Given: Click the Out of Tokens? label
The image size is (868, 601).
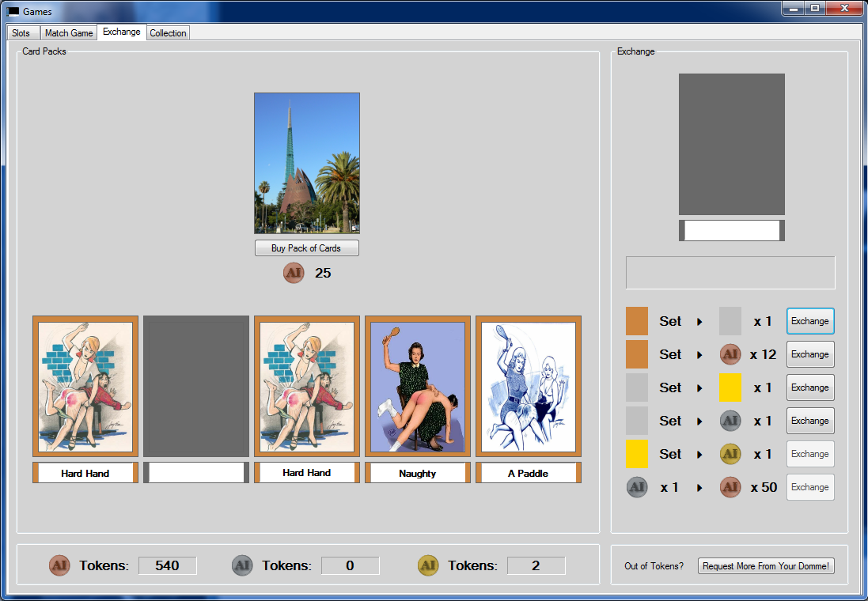Looking at the screenshot, I should tap(654, 565).
